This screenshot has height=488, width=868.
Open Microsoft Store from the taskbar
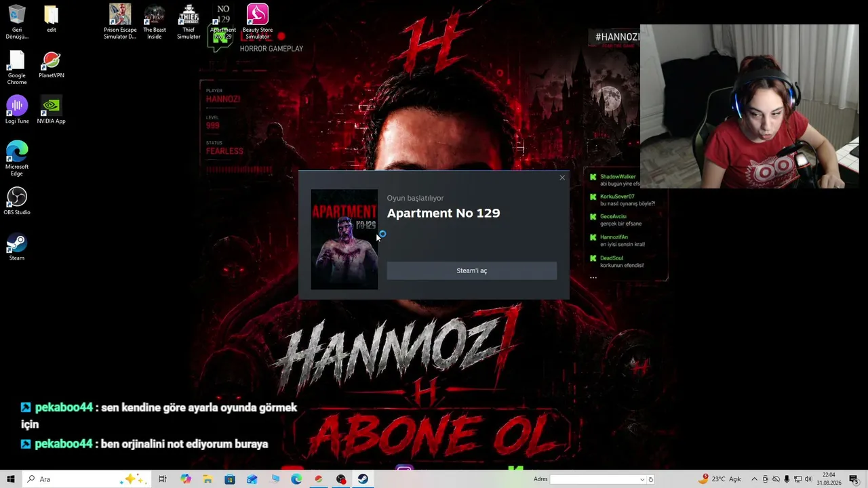[x=230, y=479]
